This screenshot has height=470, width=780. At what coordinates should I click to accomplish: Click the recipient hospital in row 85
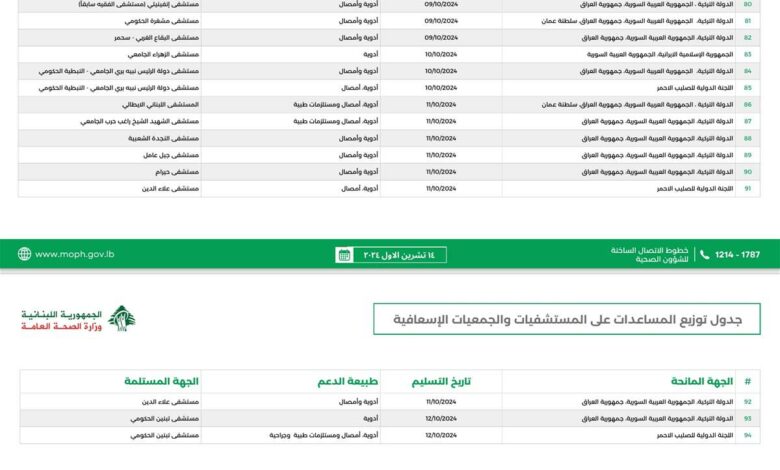[119, 88]
